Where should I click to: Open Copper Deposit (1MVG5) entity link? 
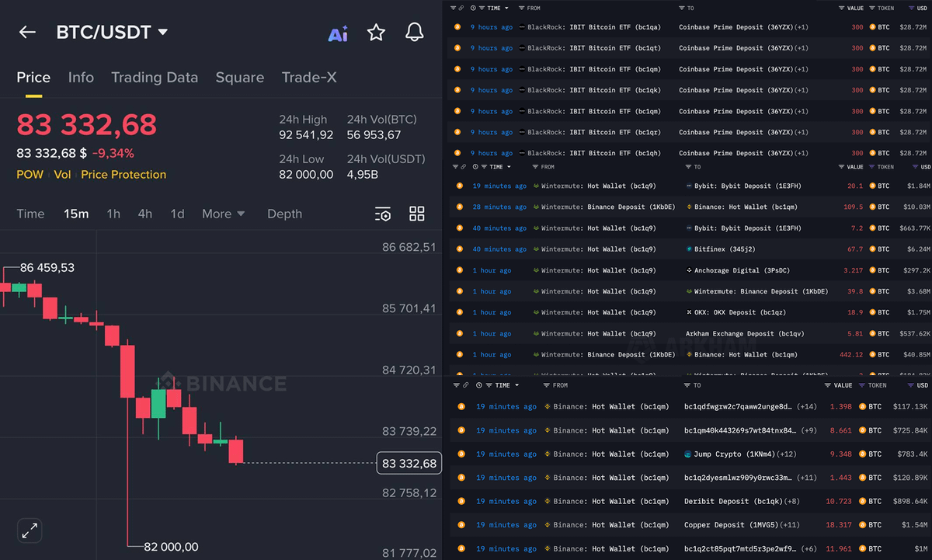pos(731,525)
